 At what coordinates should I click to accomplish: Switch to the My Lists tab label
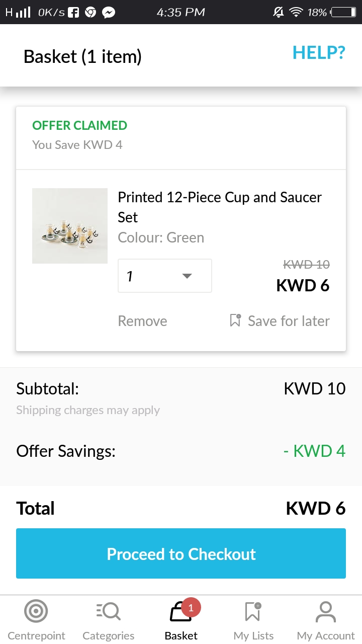click(x=253, y=636)
